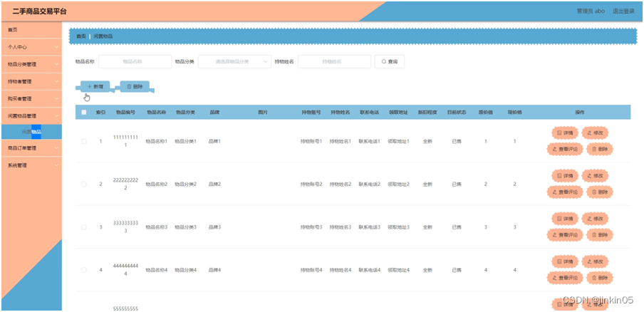
Task: Open 查看评论 for row 物品名称2
Action: tap(565, 192)
